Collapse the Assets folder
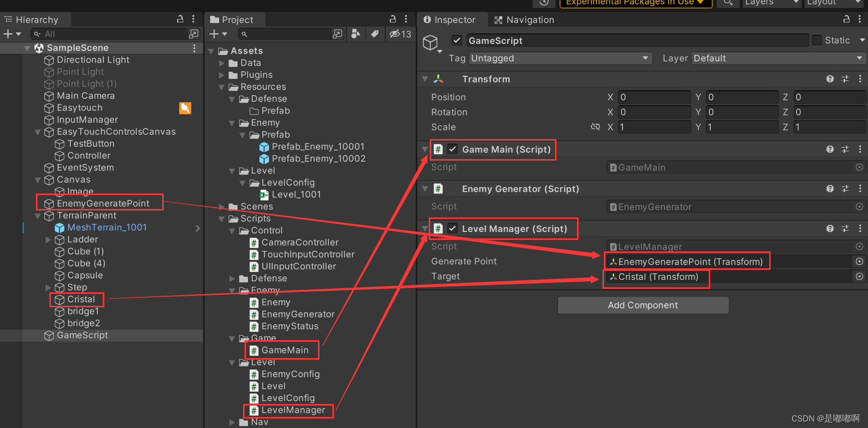 [x=211, y=51]
